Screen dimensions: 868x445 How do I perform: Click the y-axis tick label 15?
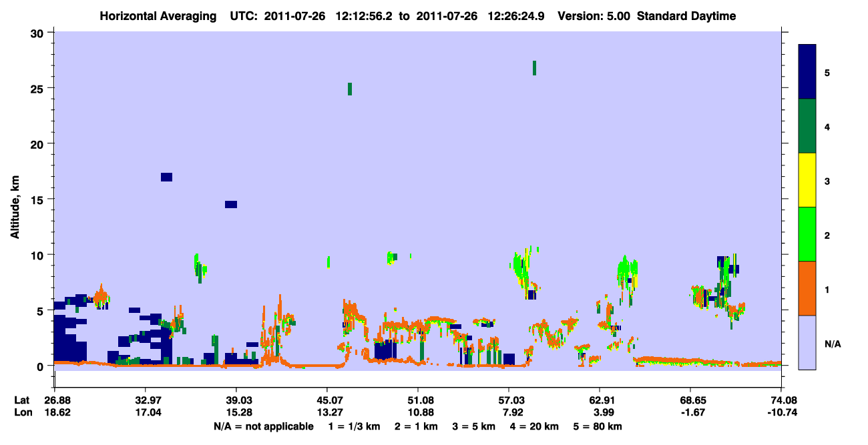tap(39, 199)
